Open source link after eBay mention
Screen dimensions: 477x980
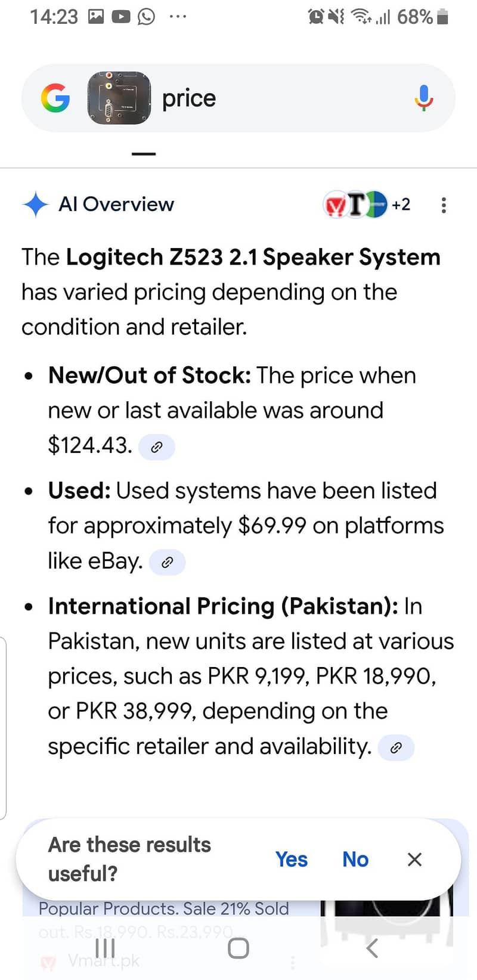168,562
